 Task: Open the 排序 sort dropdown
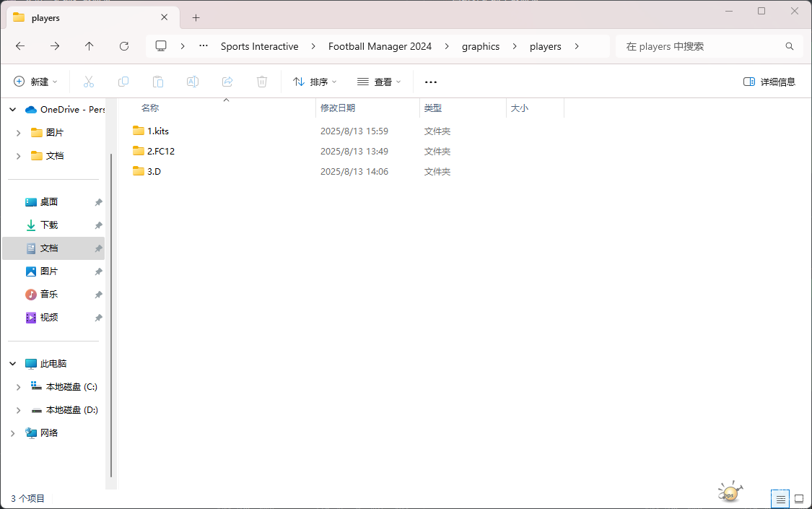click(314, 81)
